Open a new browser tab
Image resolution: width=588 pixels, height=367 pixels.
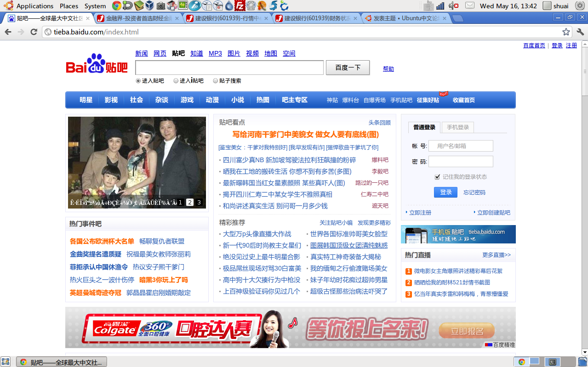point(457,19)
